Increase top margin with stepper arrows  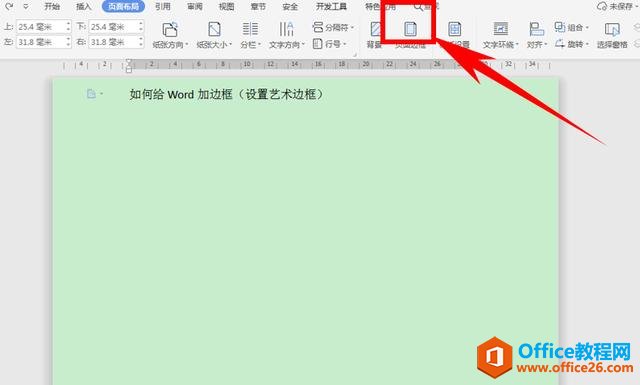click(68, 27)
